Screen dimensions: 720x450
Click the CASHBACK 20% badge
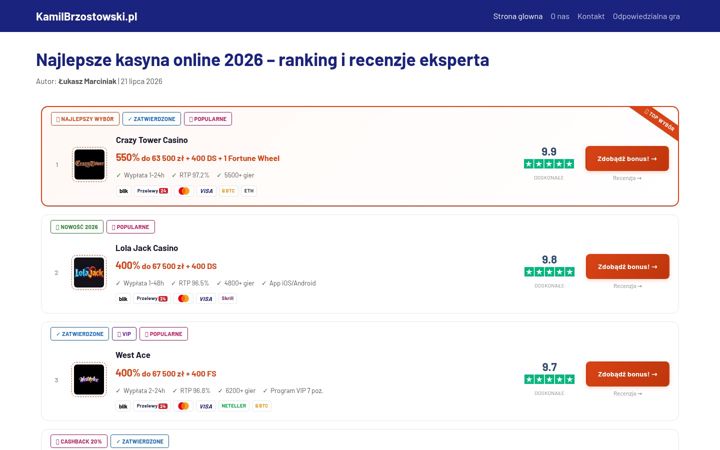coord(79,441)
